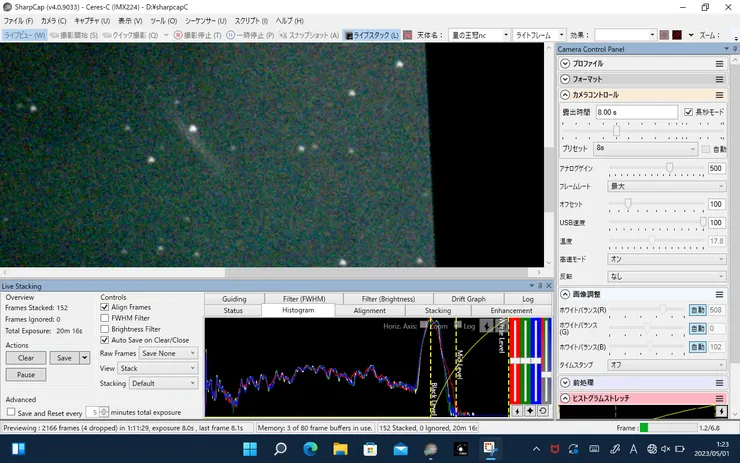Screen dimensions: 740x463
Task: Switch to the Alignment tab
Action: (x=370, y=311)
